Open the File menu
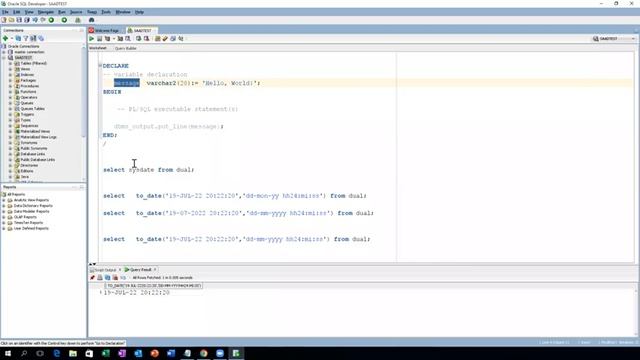The image size is (640, 360). click(x=5, y=12)
